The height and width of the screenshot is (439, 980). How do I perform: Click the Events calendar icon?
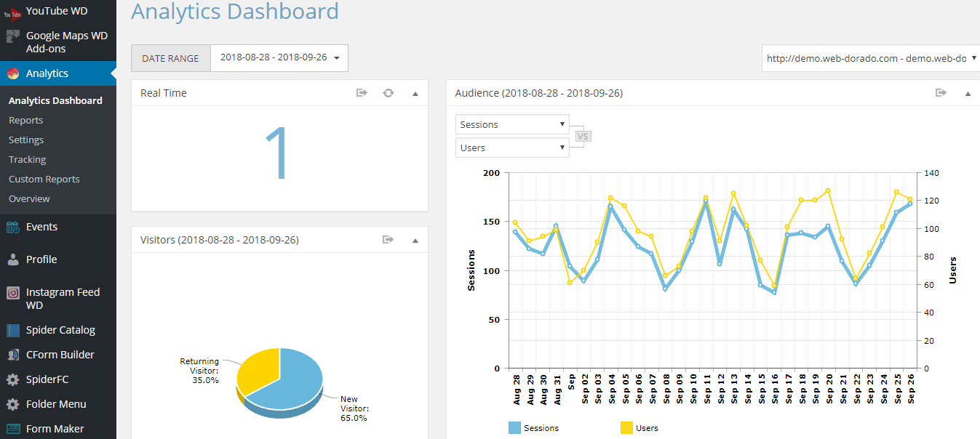click(12, 227)
